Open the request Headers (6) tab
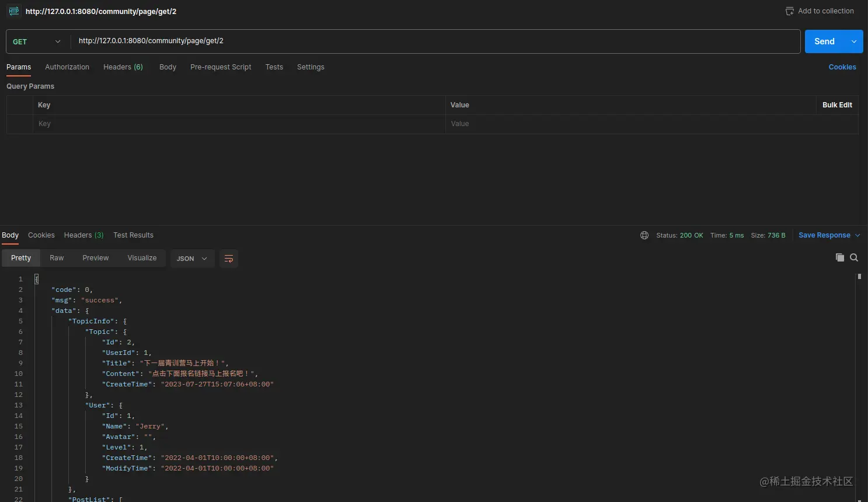This screenshot has width=868, height=502. pyautogui.click(x=123, y=67)
